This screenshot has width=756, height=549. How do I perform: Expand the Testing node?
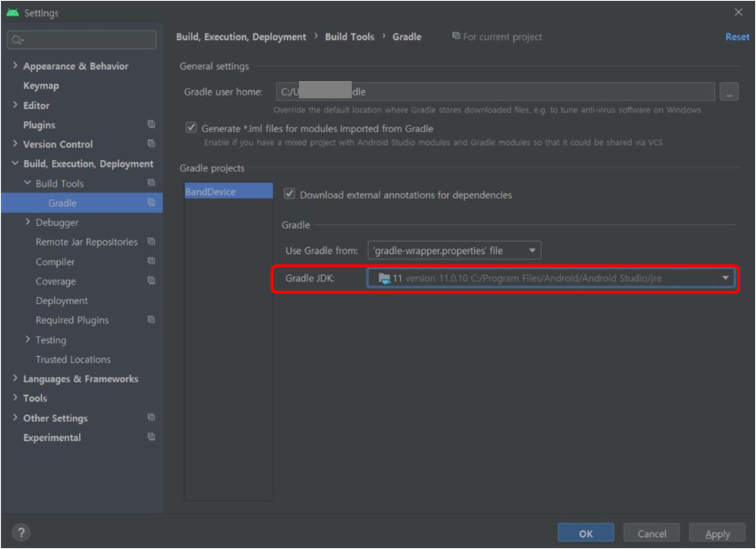(28, 339)
